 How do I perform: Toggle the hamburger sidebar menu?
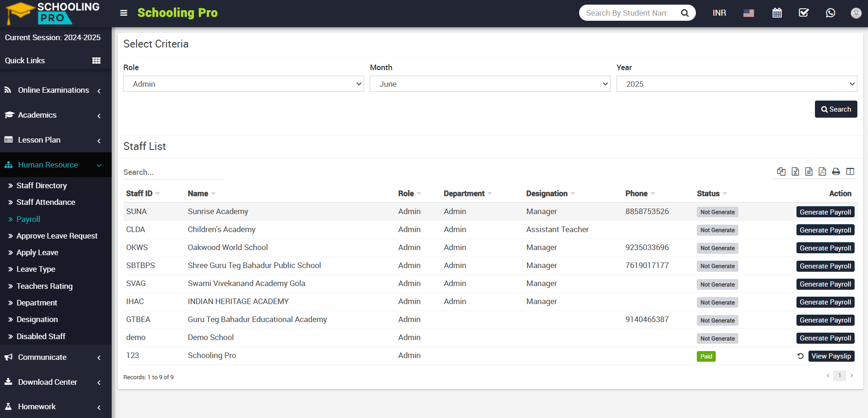(x=124, y=13)
